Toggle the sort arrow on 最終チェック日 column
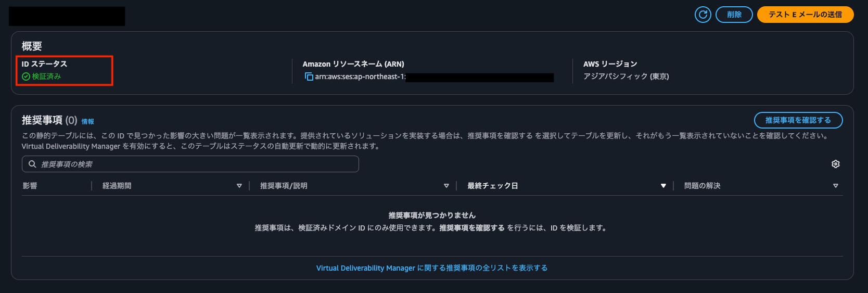This screenshot has width=868, height=293. [663, 186]
